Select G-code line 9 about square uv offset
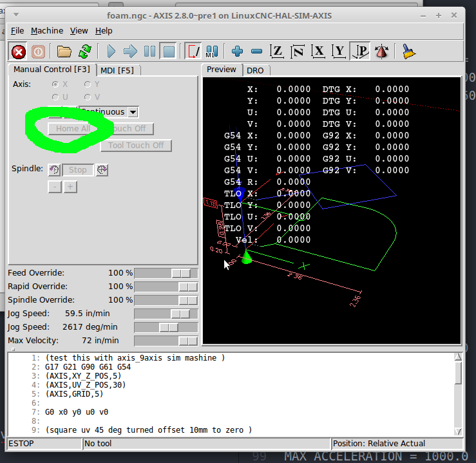This screenshot has height=463, width=476. (x=148, y=430)
